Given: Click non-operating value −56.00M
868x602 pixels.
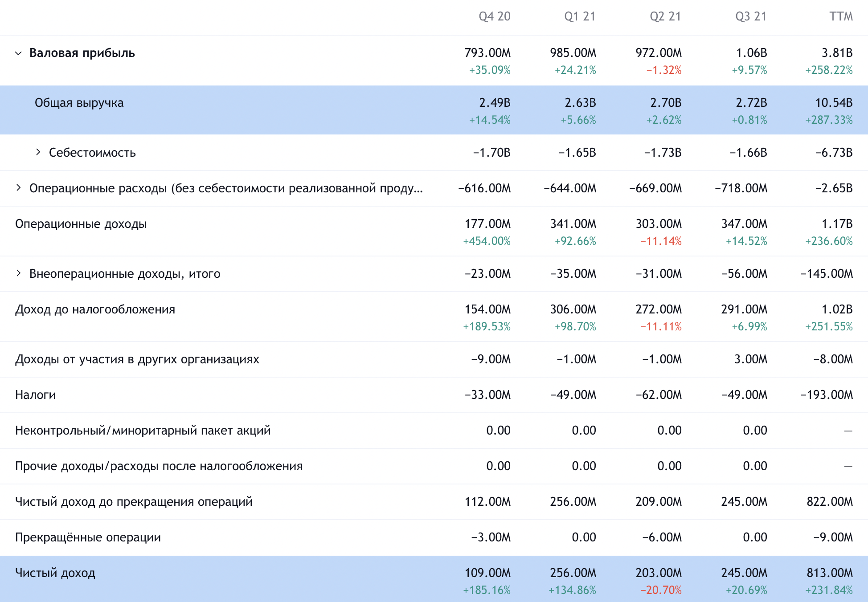Looking at the screenshot, I should pyautogui.click(x=744, y=274).
